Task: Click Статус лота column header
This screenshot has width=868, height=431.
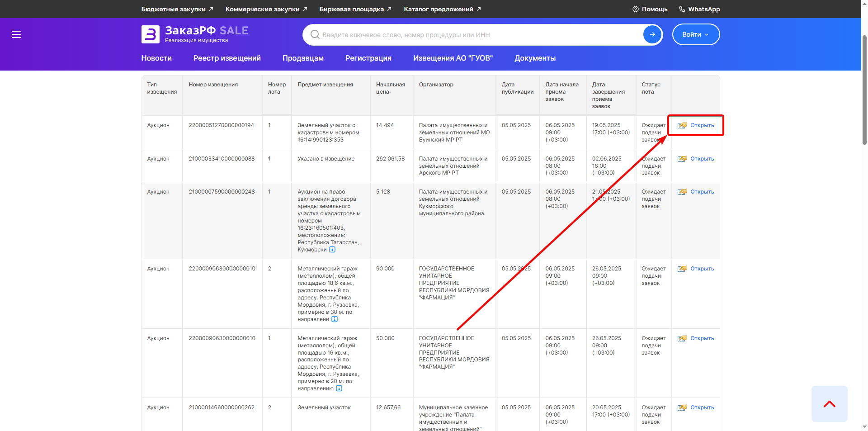Action: [651, 88]
